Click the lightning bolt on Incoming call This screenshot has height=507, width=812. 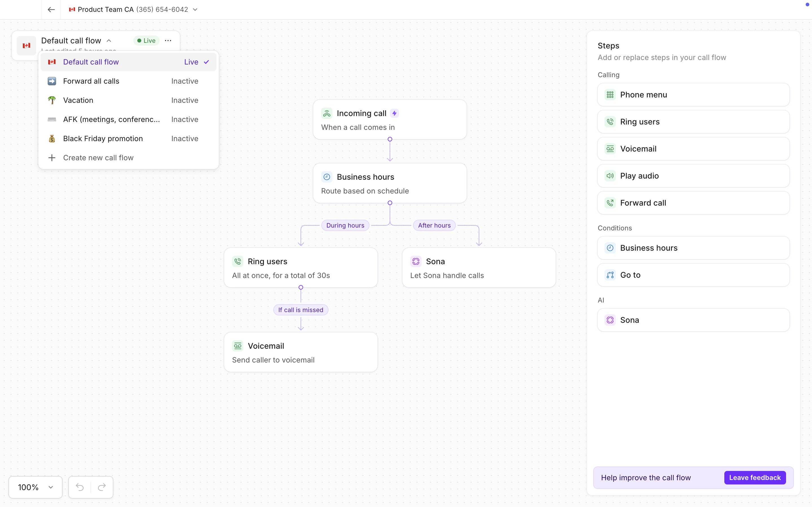[x=395, y=113]
